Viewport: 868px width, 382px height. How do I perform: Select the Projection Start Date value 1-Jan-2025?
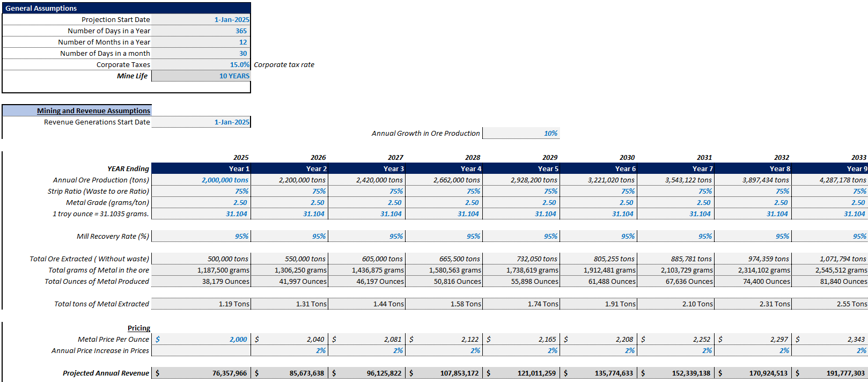[201, 19]
